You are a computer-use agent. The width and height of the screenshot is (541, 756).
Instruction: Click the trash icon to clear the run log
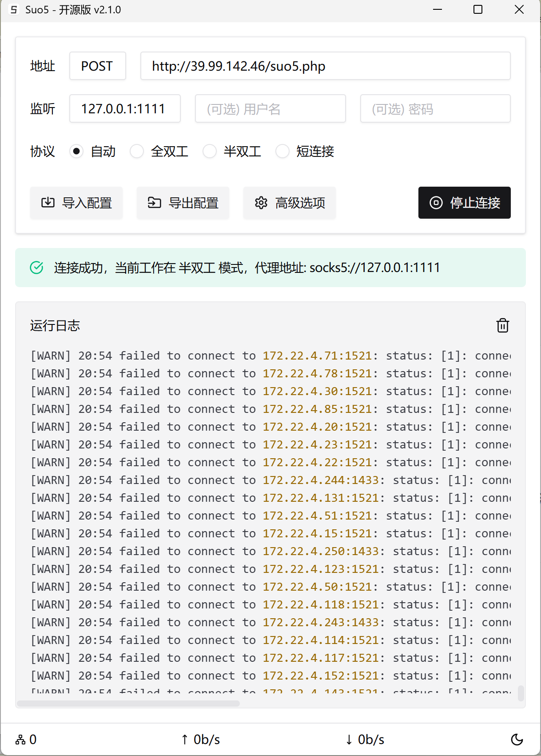pos(503,325)
